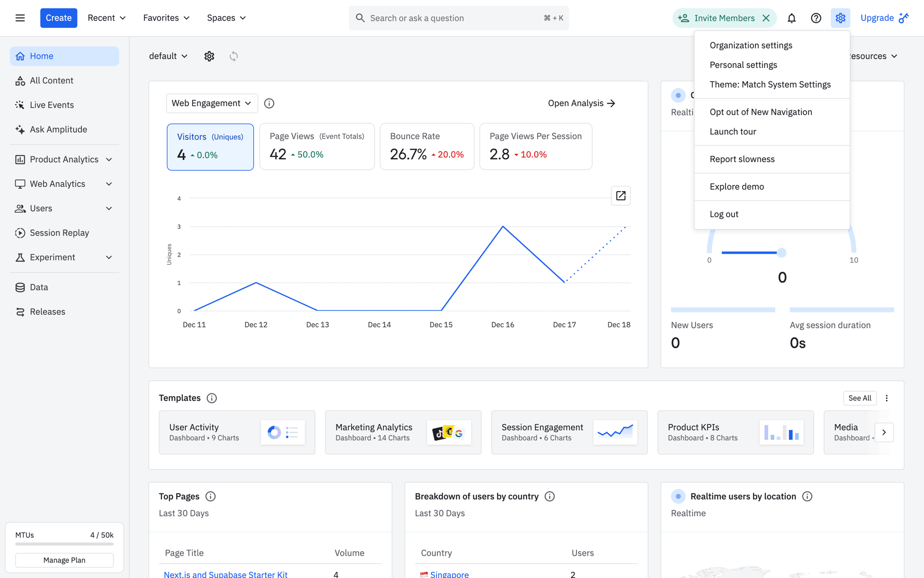Click the Singapore country link
The image size is (924, 578).
[x=449, y=574]
